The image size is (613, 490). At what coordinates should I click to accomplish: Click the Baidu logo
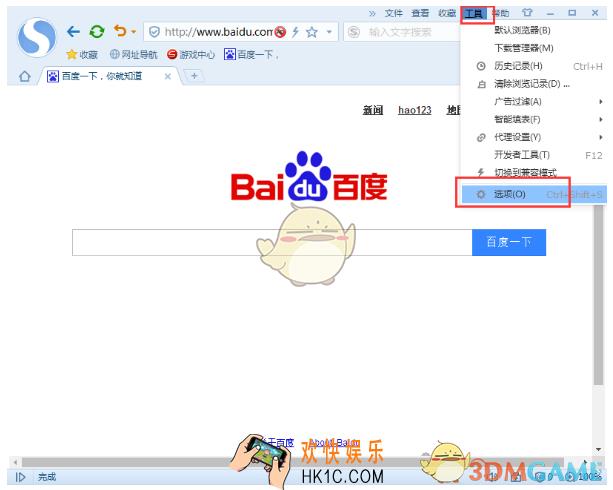click(309, 177)
